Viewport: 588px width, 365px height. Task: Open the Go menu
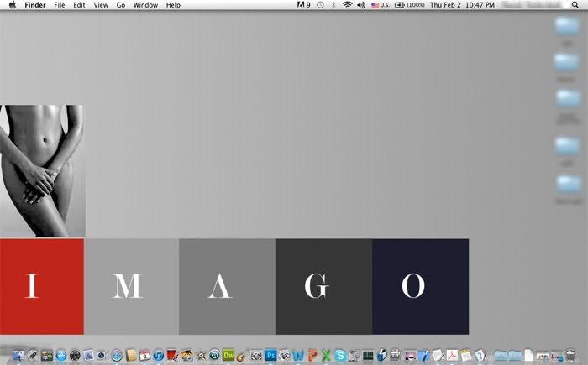[120, 5]
